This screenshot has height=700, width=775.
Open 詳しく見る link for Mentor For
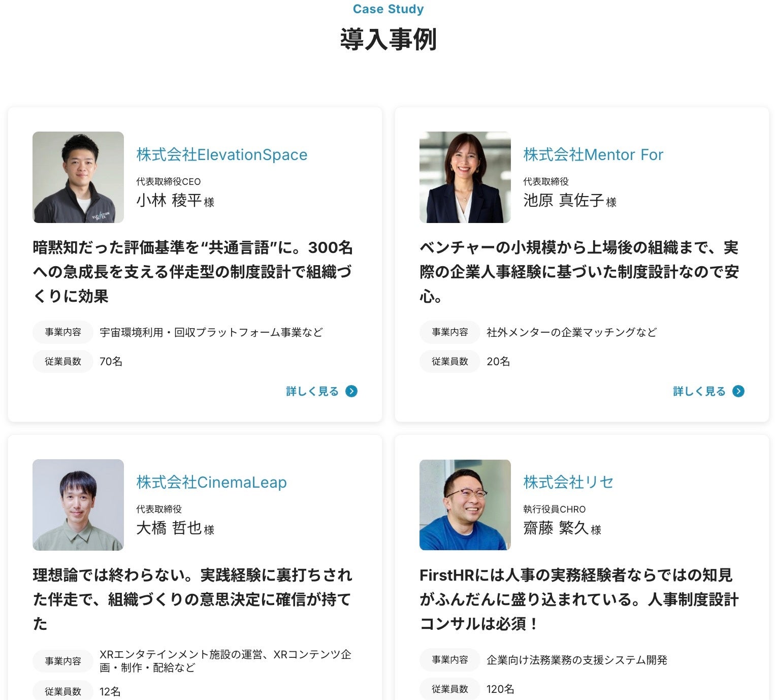(x=709, y=391)
